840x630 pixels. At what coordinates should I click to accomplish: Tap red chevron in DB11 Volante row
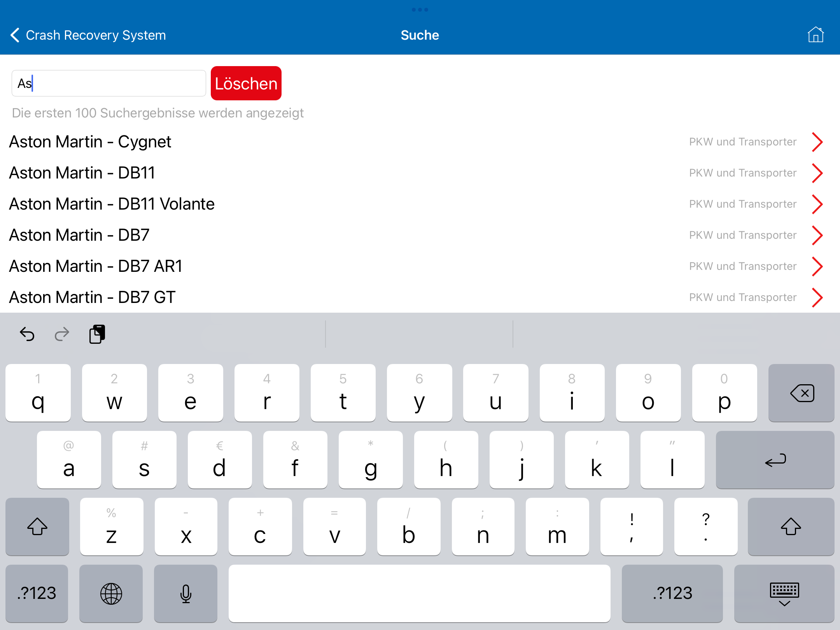817,204
